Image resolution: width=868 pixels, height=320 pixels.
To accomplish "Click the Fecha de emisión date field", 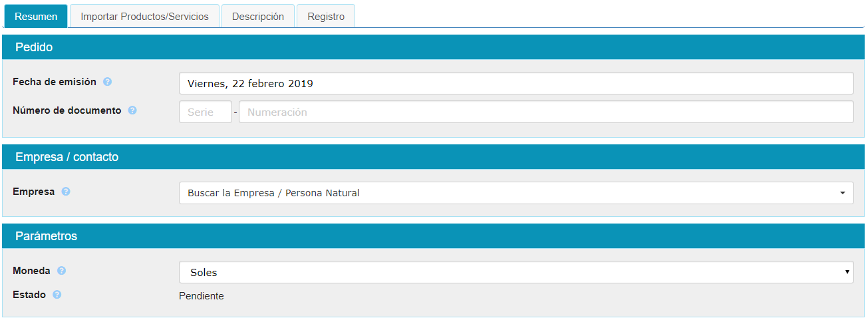I will [x=516, y=84].
